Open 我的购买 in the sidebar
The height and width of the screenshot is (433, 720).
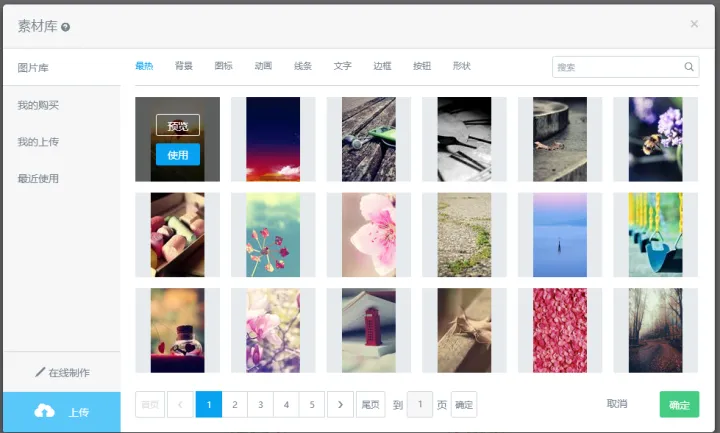point(38,105)
